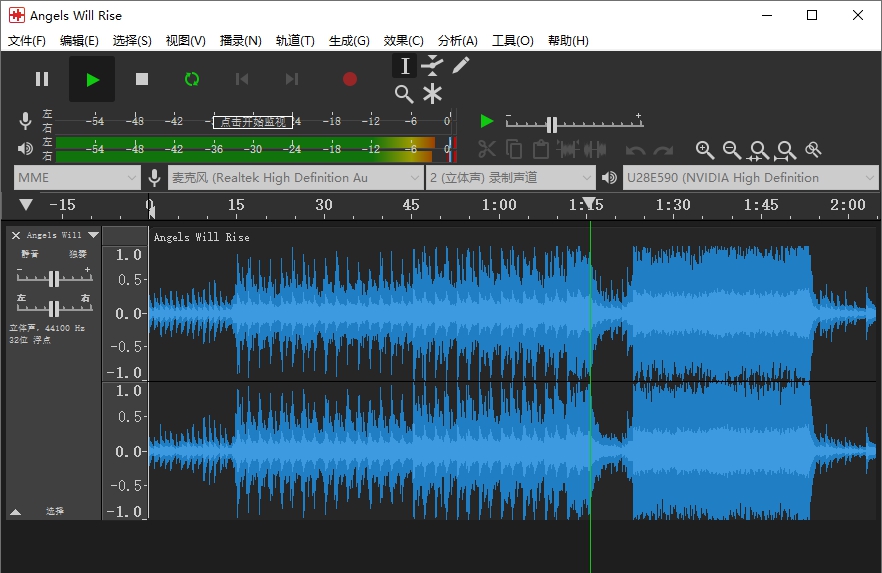This screenshot has height=573, width=882.
Task: Open the 编辑(E) menu
Action: pyautogui.click(x=79, y=40)
